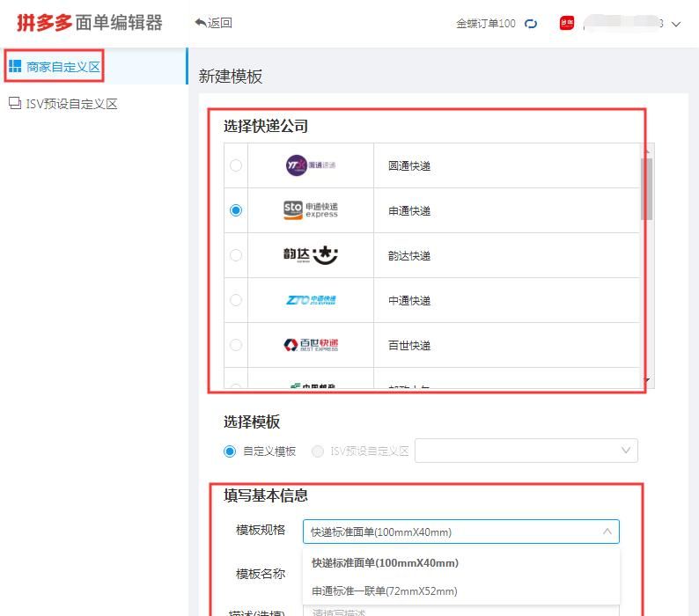The image size is (699, 616).
Task: Click the 韵达快递 name text
Action: click(x=409, y=256)
